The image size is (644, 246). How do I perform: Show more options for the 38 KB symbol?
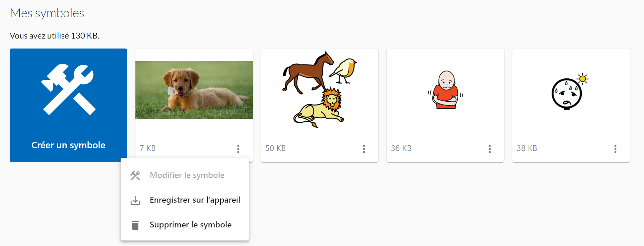click(615, 149)
